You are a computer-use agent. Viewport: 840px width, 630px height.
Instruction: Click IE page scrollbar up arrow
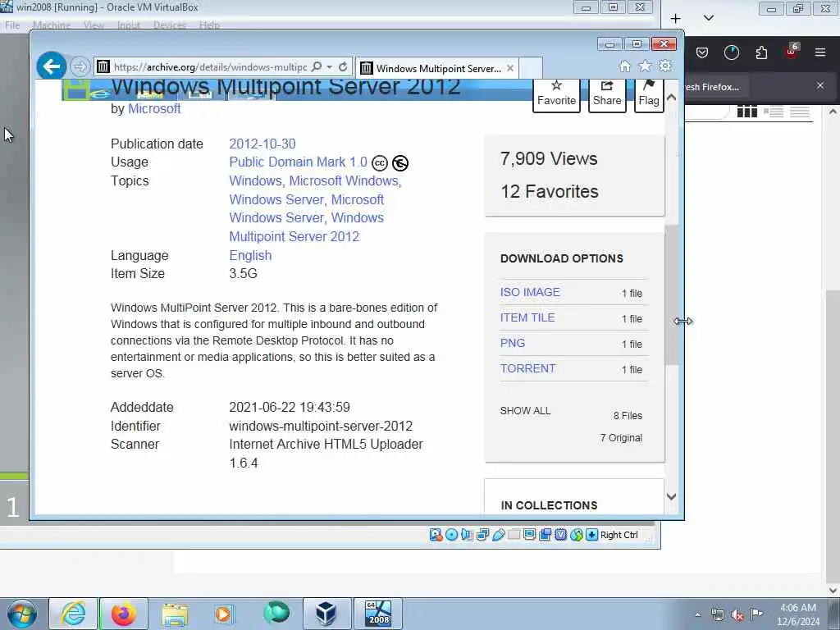tap(671, 98)
